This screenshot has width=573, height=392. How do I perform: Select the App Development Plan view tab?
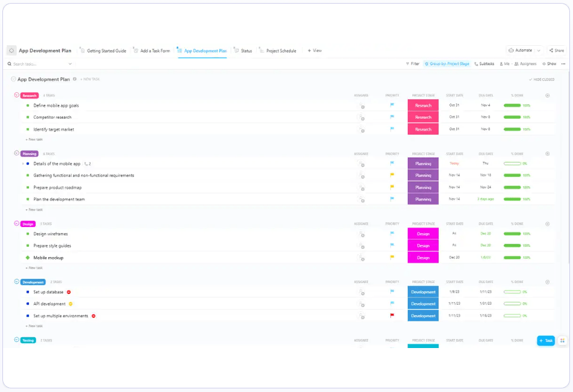pos(202,51)
